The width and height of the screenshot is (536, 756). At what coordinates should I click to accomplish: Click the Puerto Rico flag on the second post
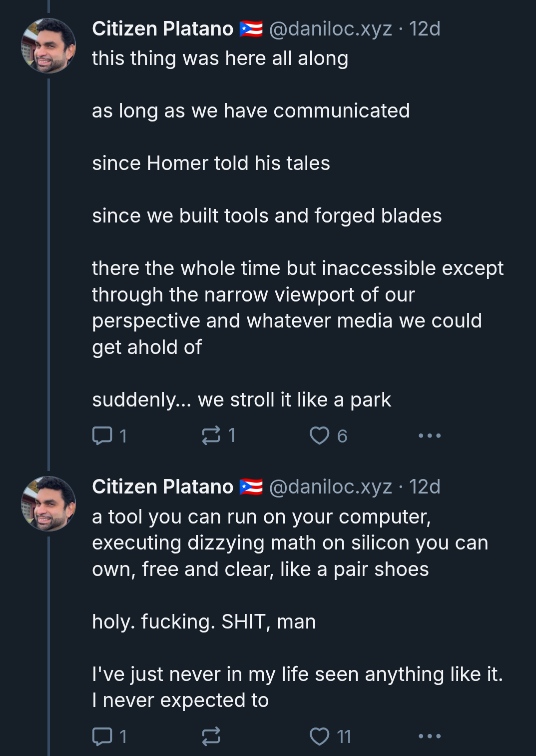[251, 487]
